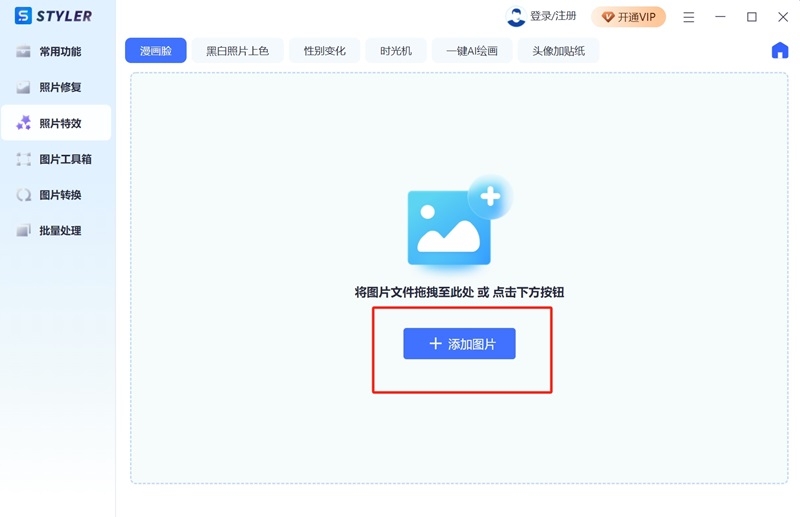Screen dimensions: 800x517
Task: Click the 常用功能 sidebar icon
Action: click(23, 52)
